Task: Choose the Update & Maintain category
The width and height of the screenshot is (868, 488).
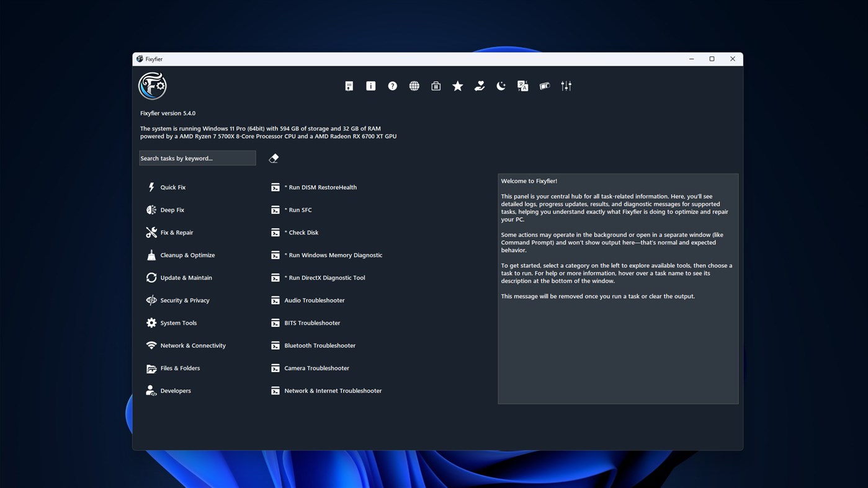Action: (x=179, y=278)
